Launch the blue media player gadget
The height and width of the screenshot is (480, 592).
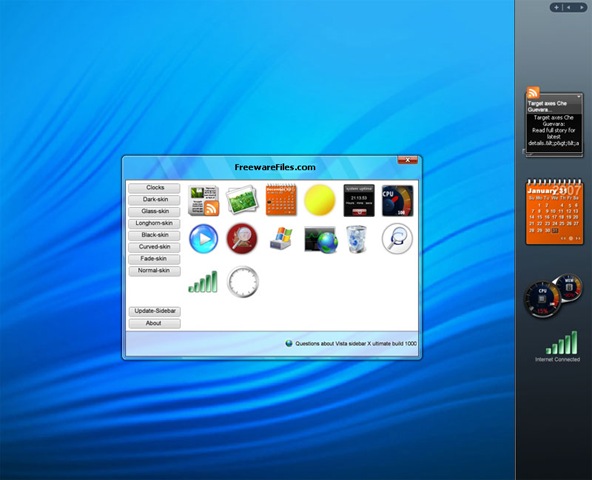click(204, 239)
